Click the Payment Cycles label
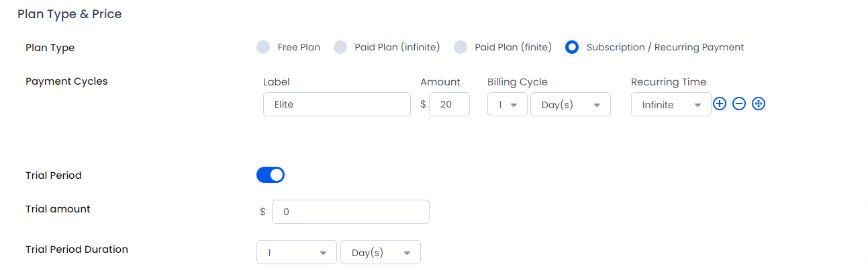This screenshot has width=868, height=277. [x=66, y=81]
